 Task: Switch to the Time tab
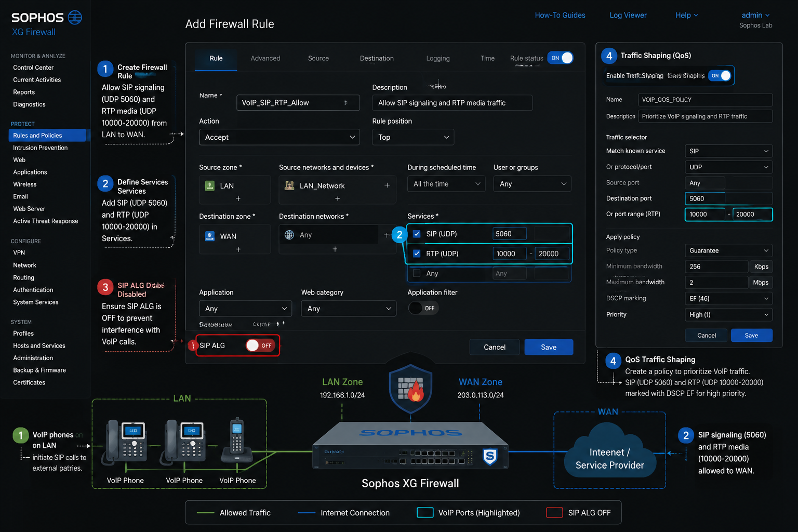[487, 58]
